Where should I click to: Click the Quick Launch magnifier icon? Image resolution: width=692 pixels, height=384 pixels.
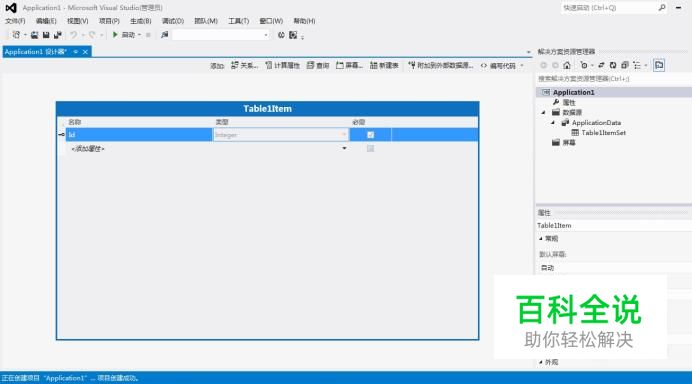pos(662,8)
